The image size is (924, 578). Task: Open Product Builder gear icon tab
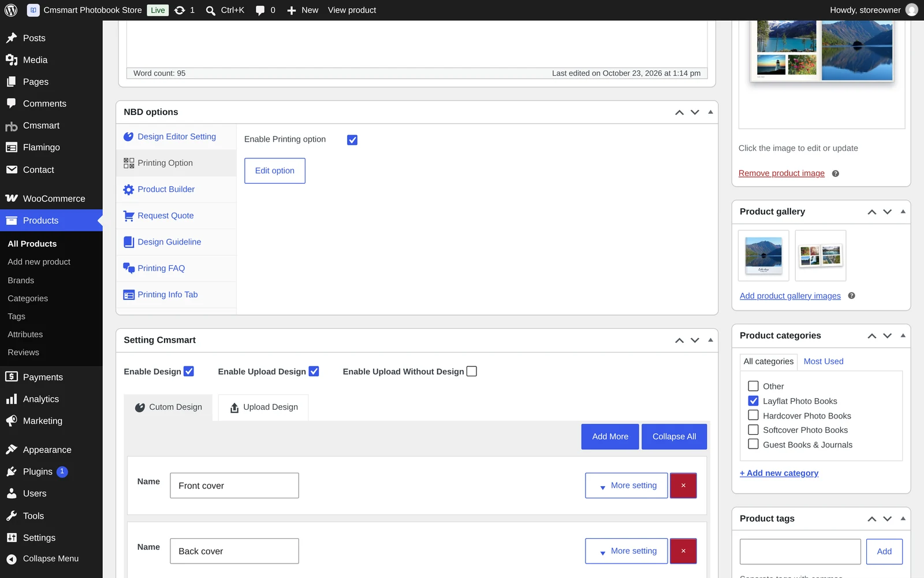128,190
